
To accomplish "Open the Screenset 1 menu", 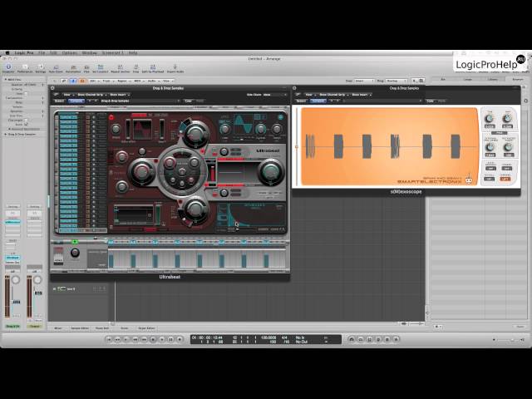I will point(113,53).
